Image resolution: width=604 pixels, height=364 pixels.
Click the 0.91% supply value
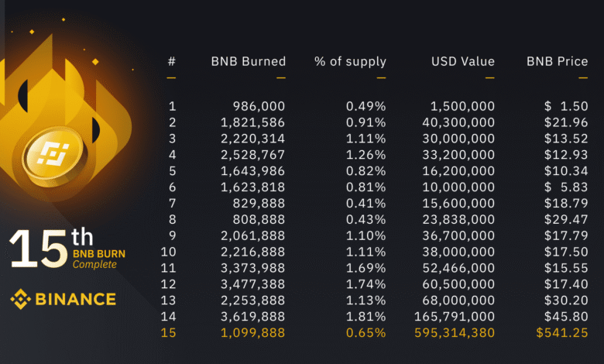[366, 122]
